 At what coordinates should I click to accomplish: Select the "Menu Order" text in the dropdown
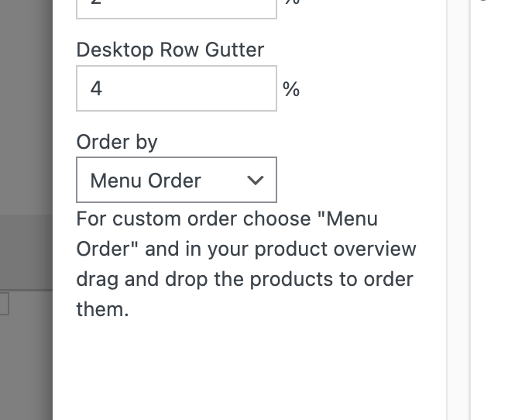pyautogui.click(x=146, y=181)
